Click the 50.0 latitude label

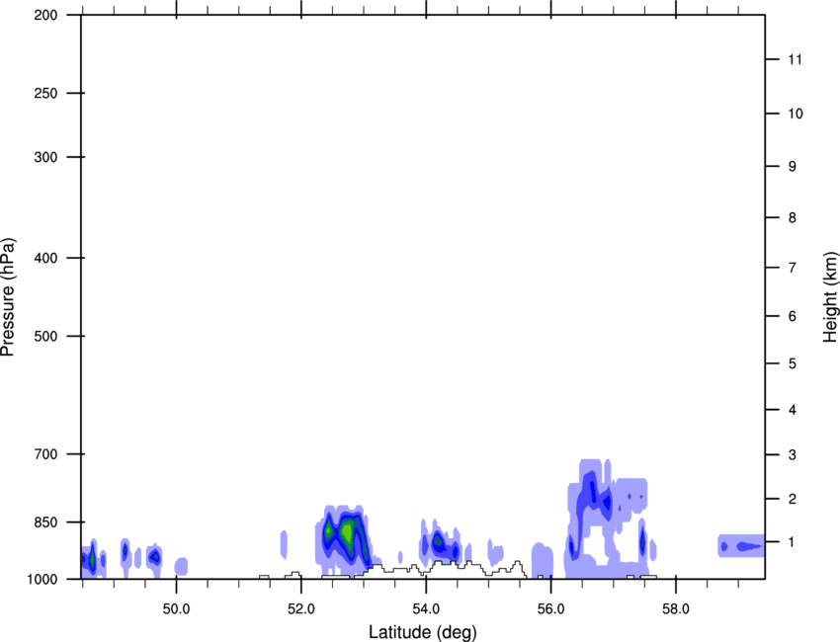pyautogui.click(x=176, y=609)
